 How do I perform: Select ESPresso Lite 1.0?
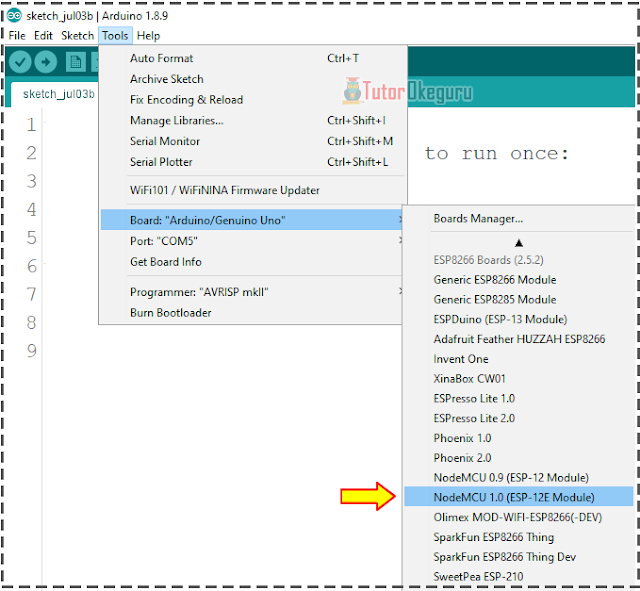click(518, 399)
